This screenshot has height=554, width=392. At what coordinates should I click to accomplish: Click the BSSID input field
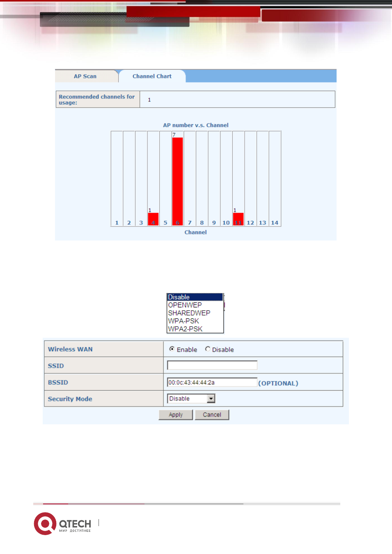(212, 382)
